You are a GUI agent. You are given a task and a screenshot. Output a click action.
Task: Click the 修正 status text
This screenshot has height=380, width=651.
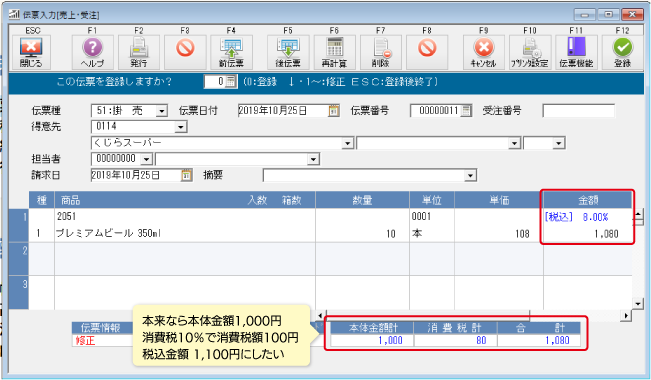pyautogui.click(x=85, y=341)
